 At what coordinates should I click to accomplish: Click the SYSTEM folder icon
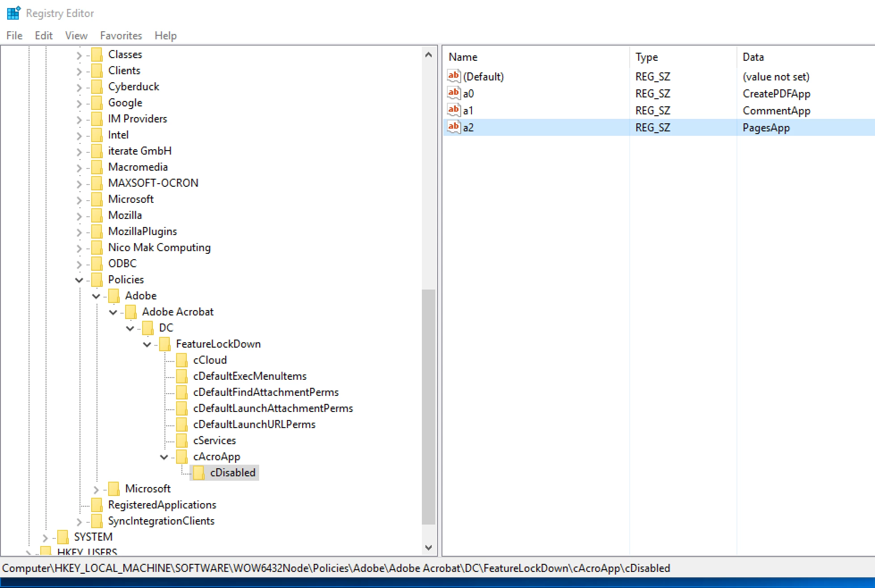(x=63, y=537)
